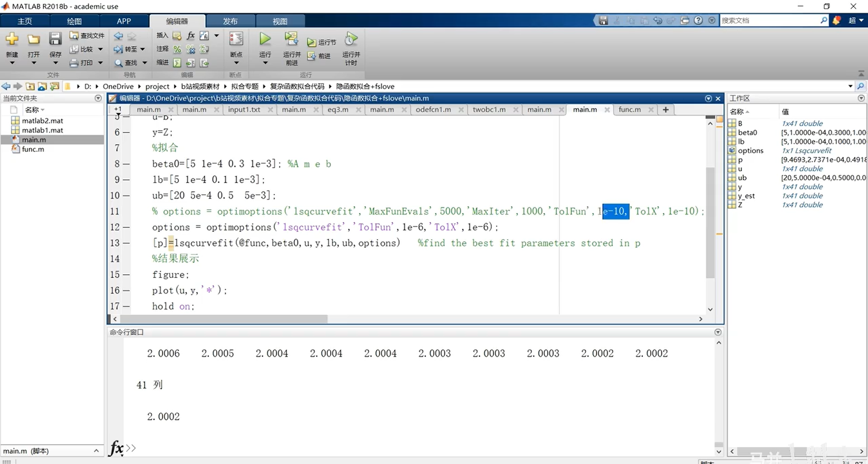868x464 pixels.
Task: Click the 打印 (Print) button
Action: click(82, 62)
